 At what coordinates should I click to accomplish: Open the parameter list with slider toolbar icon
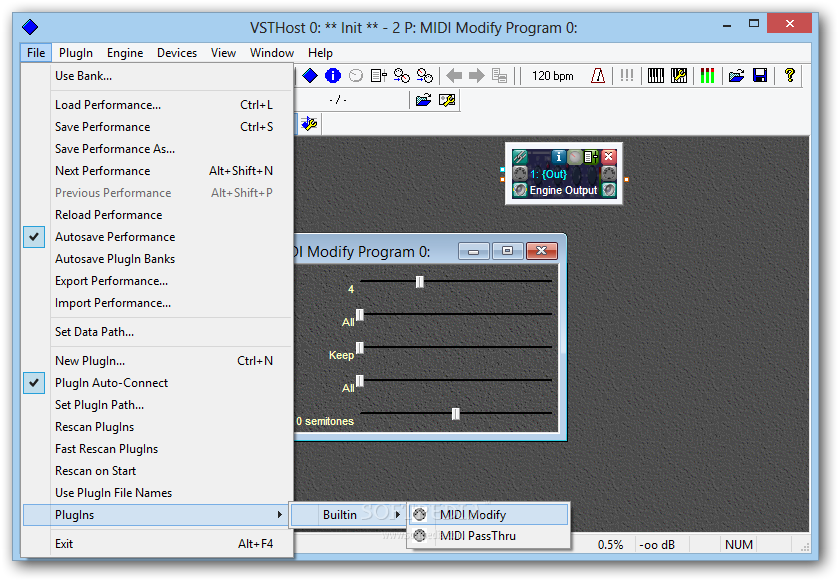(379, 76)
